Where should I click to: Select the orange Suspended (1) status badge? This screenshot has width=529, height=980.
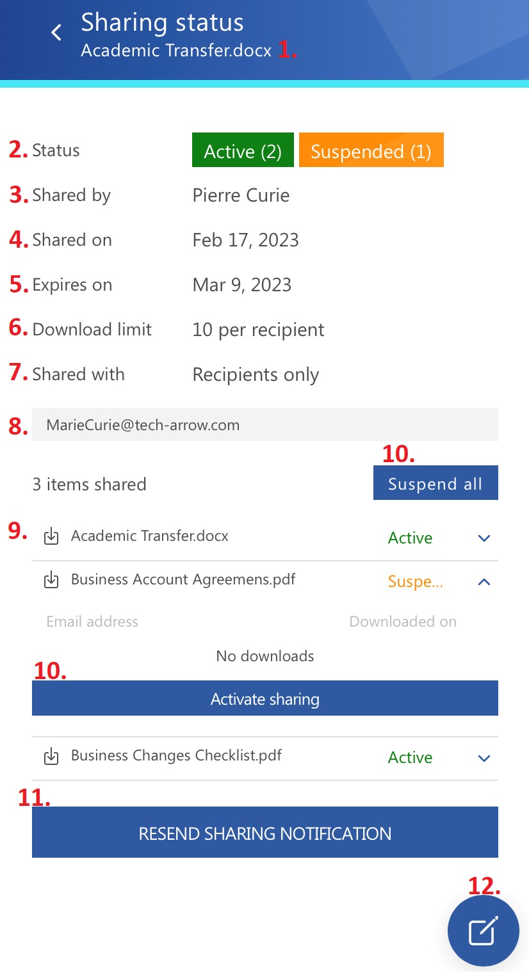(x=371, y=151)
